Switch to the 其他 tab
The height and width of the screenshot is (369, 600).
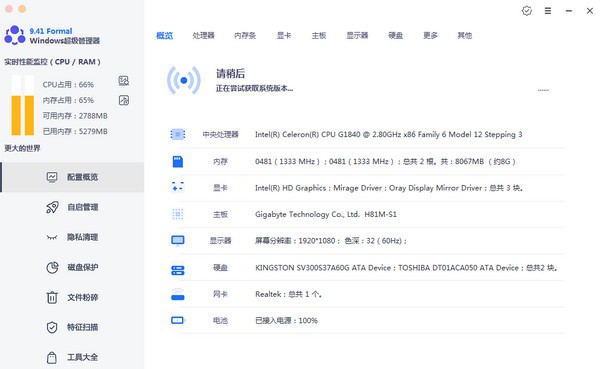pyautogui.click(x=465, y=36)
